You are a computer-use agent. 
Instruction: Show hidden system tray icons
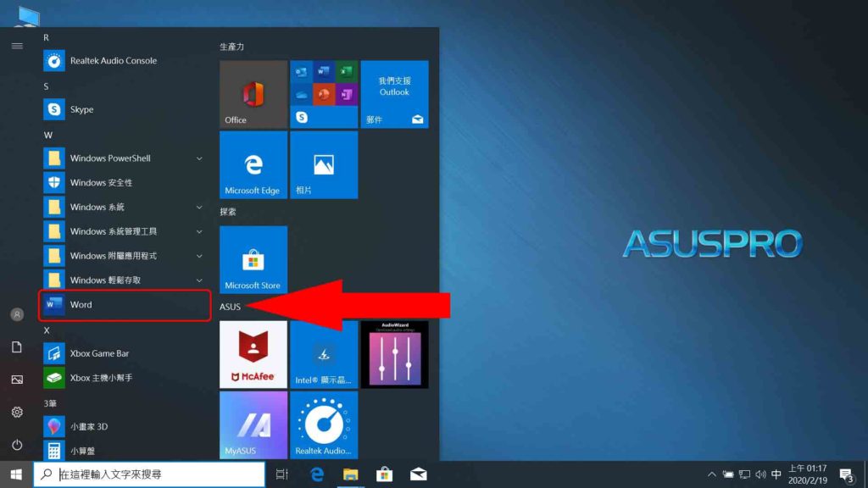(712, 474)
